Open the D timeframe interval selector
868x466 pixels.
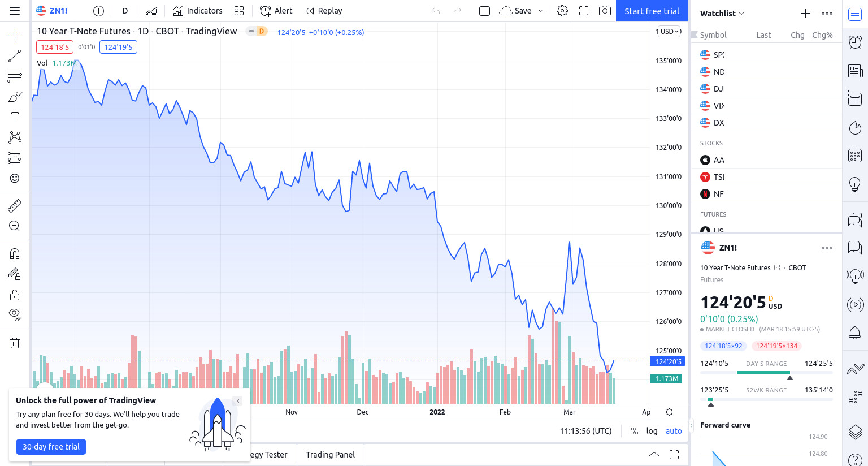point(125,11)
